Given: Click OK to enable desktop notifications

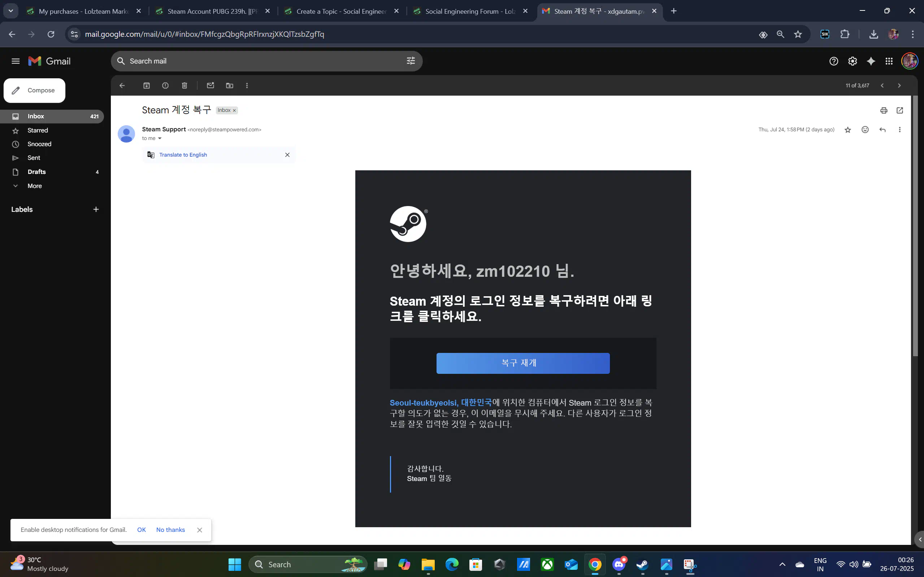Looking at the screenshot, I should click(141, 530).
